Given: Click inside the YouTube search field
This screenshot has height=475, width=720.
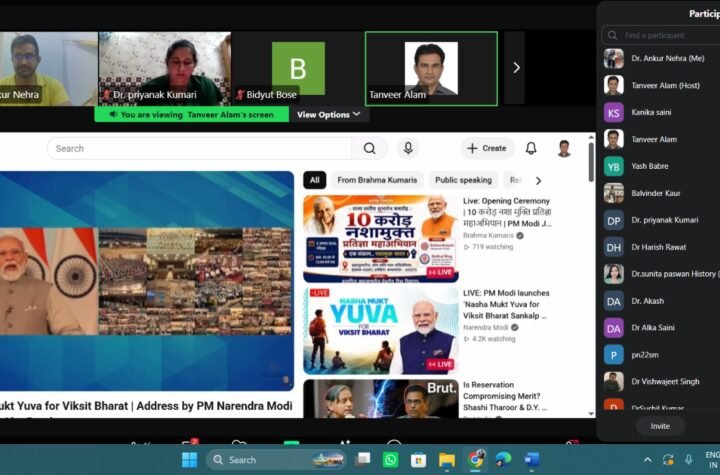Looking at the screenshot, I should tap(200, 148).
